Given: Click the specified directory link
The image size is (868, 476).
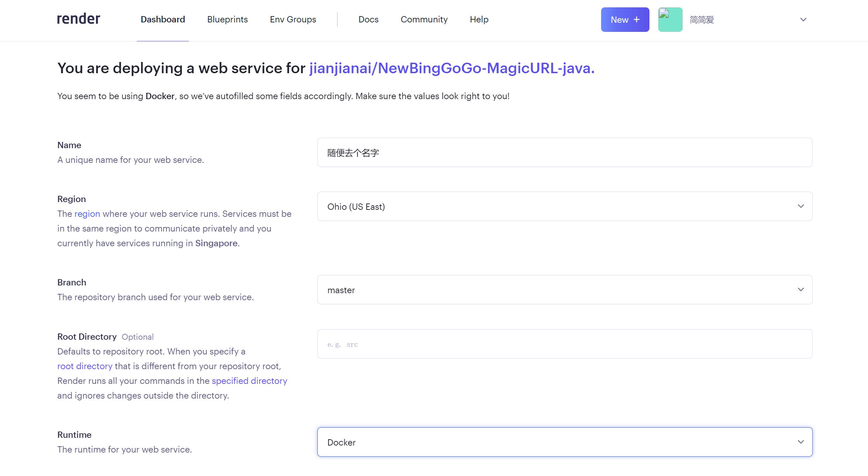Looking at the screenshot, I should (x=249, y=381).
